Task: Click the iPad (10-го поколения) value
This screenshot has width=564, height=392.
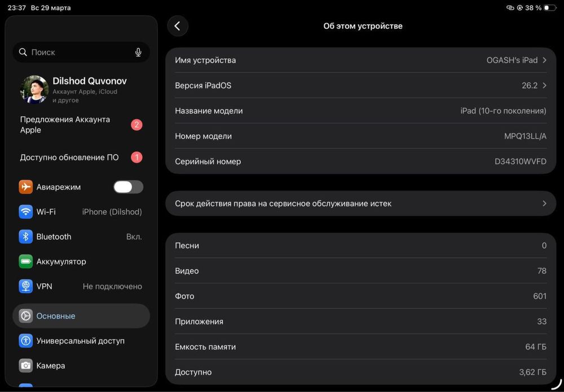Action: click(503, 111)
